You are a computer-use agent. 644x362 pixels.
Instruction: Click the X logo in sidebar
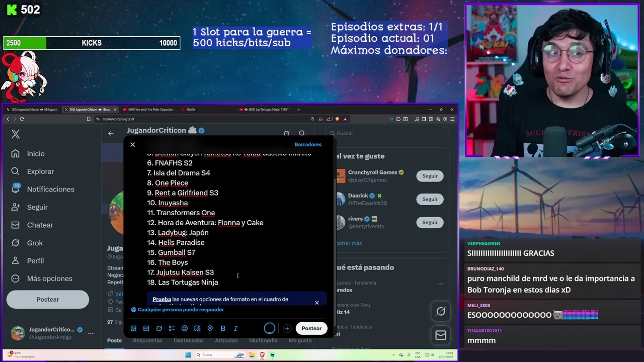pos(16,134)
